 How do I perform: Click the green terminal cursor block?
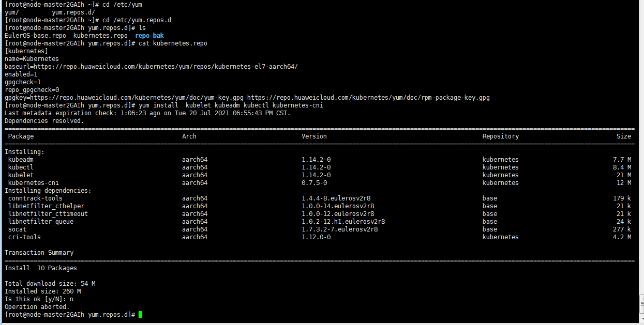[x=140, y=315]
